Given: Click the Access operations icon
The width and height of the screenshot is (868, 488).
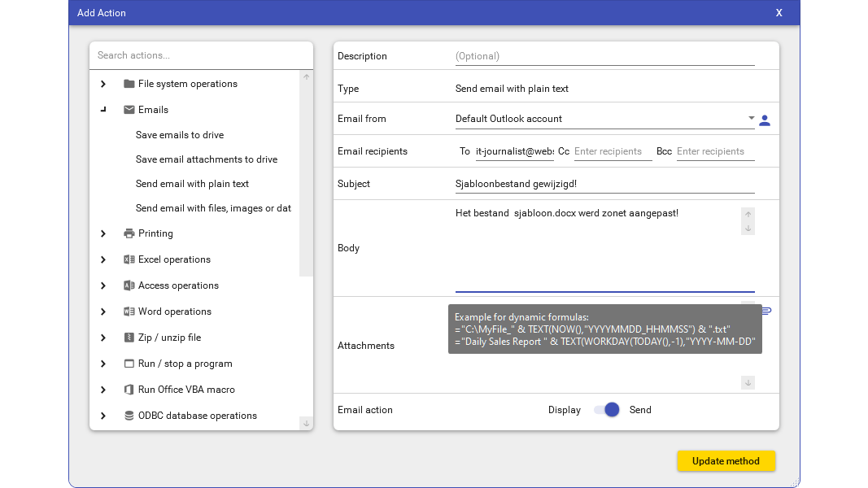Looking at the screenshot, I should [129, 285].
